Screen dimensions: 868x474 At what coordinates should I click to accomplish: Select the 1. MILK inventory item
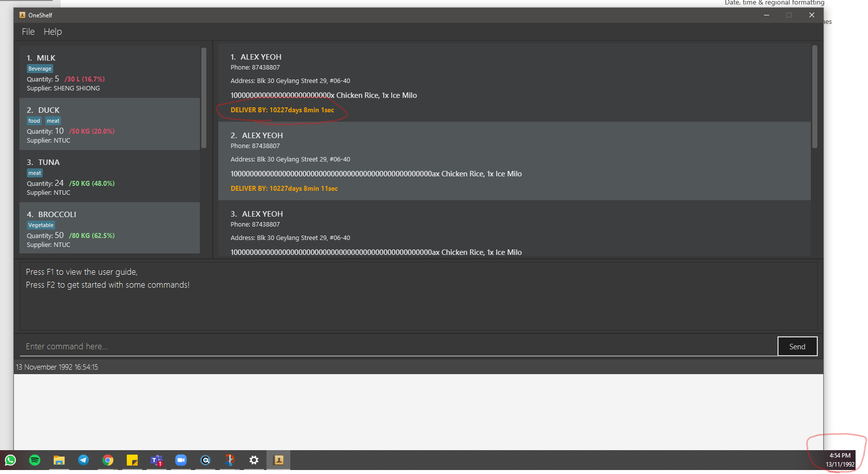point(109,72)
